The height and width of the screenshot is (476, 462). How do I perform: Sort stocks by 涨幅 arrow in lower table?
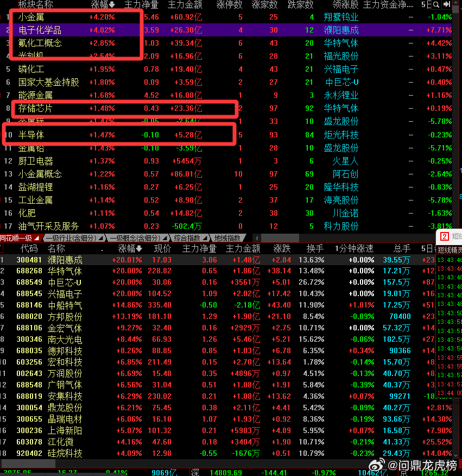click(130, 249)
